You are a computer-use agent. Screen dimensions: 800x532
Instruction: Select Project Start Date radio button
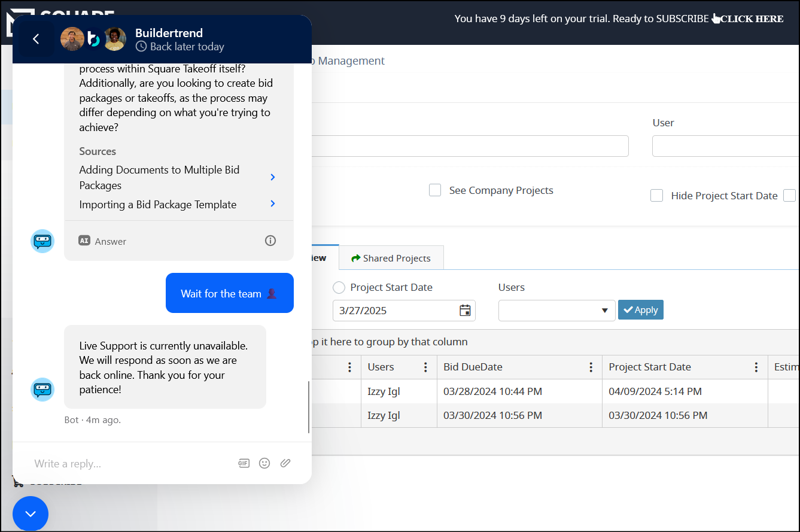tap(339, 287)
